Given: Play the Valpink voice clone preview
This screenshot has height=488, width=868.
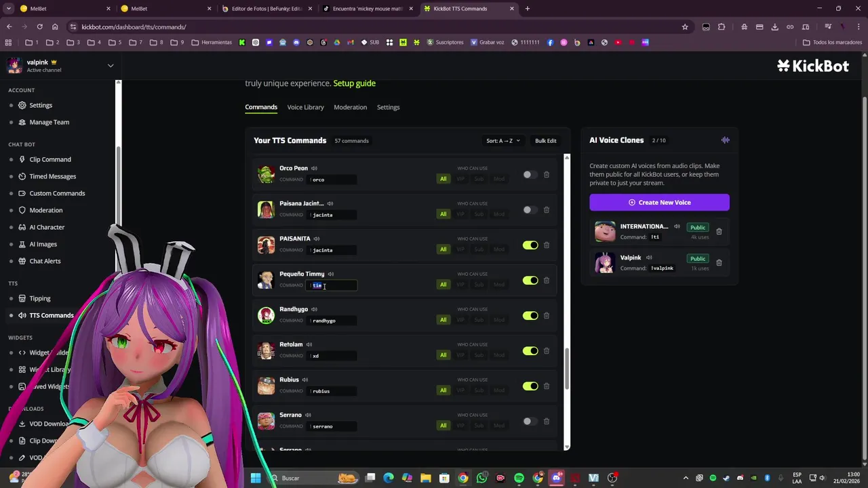Looking at the screenshot, I should point(649,258).
